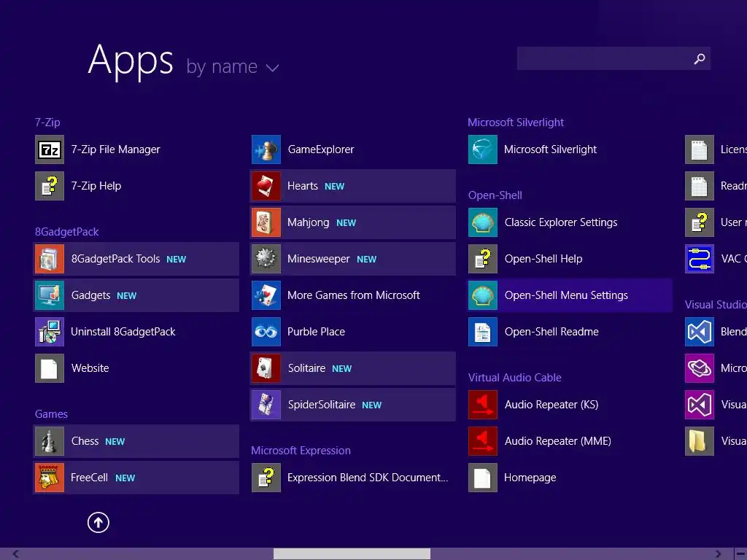
Task: Launch the SpiderSolitaire icon
Action: pyautogui.click(x=266, y=405)
